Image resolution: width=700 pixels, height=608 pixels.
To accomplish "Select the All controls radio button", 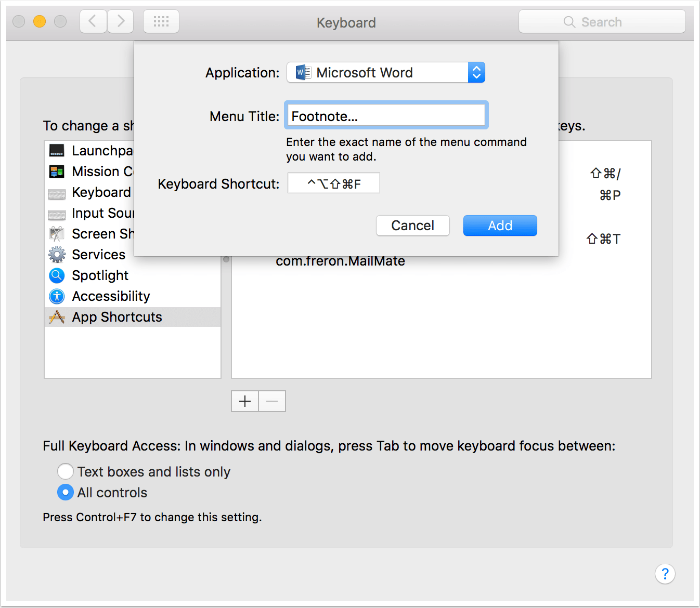I will (66, 492).
